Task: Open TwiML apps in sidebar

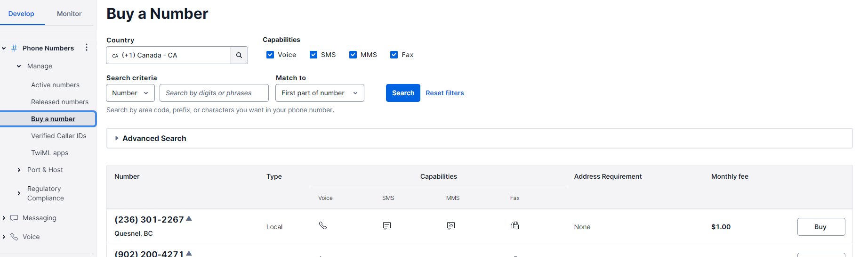Action: [x=49, y=153]
